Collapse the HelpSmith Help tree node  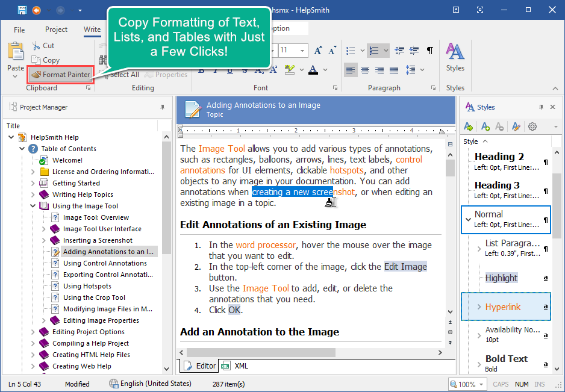click(11, 137)
